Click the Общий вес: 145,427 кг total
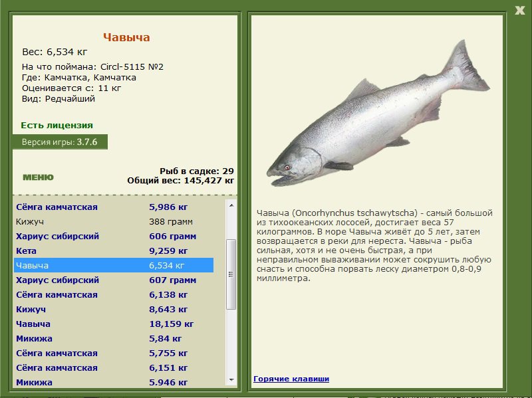 click(180, 180)
